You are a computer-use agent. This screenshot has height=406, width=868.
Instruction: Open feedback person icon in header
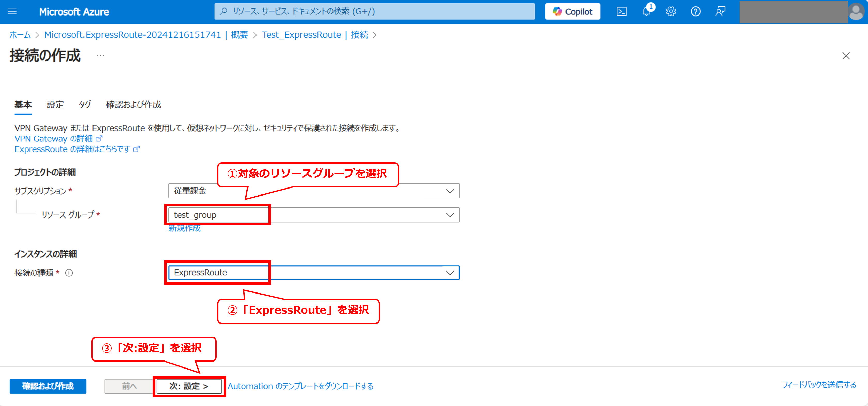tap(720, 11)
